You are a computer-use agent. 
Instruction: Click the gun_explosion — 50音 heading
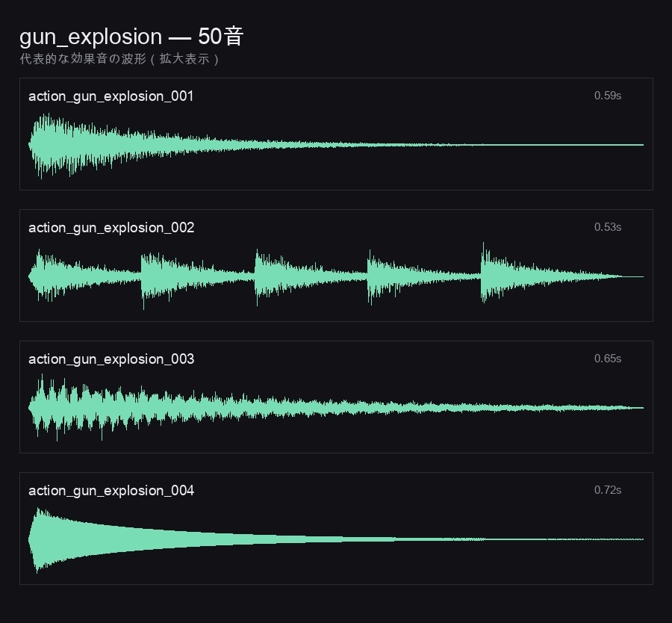(131, 37)
